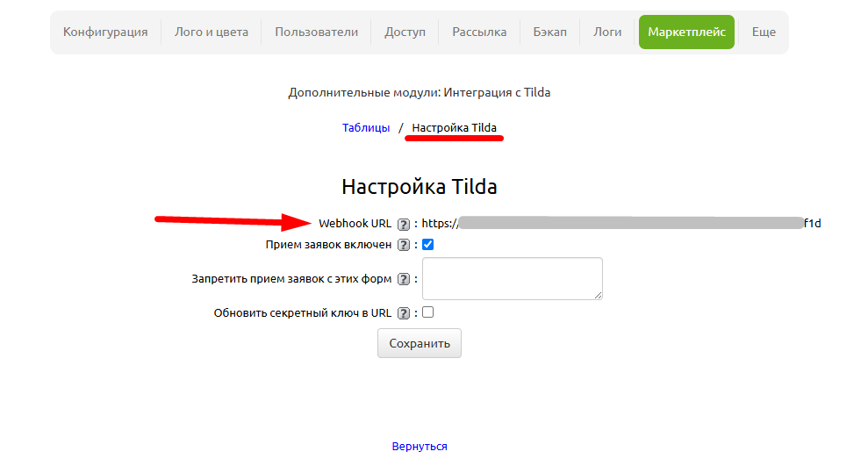Open help icon for Запретить прием заявок
This screenshot has width=868, height=473.
tap(404, 279)
